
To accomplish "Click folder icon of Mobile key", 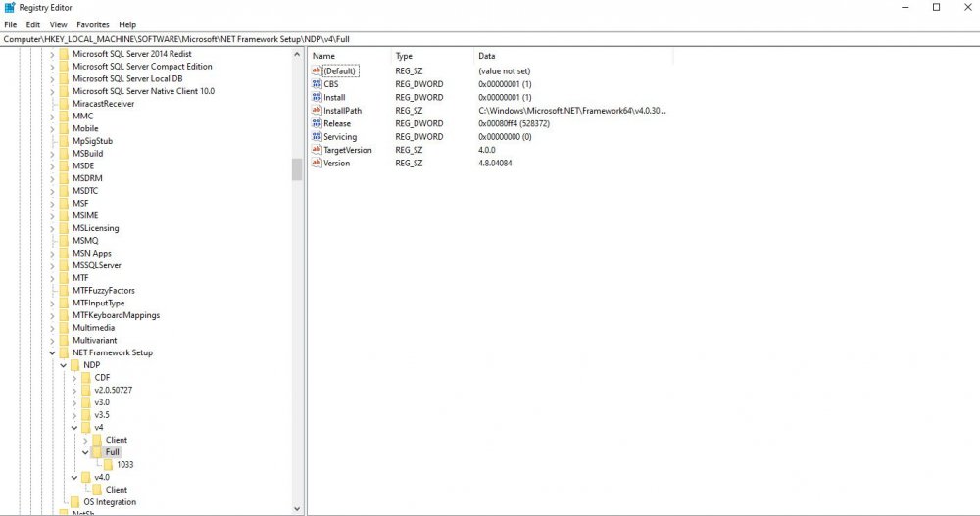I will click(x=64, y=128).
